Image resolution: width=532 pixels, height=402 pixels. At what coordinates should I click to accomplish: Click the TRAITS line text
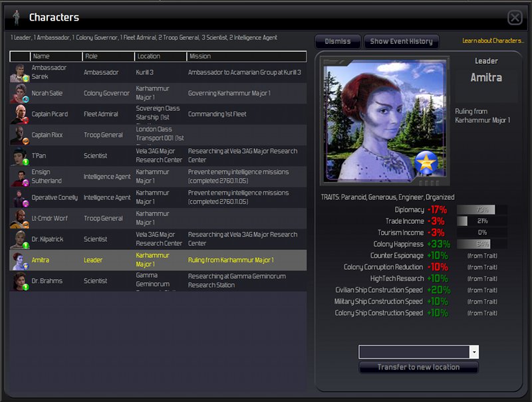[x=388, y=197]
